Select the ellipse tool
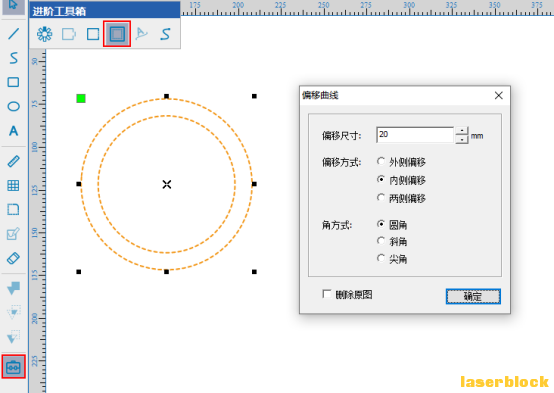This screenshot has width=554, height=393. (x=13, y=106)
